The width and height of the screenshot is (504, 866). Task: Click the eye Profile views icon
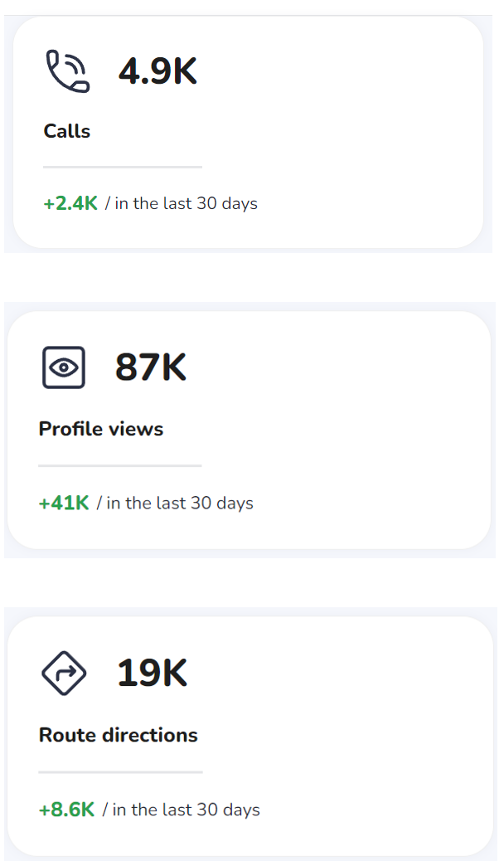coord(64,367)
